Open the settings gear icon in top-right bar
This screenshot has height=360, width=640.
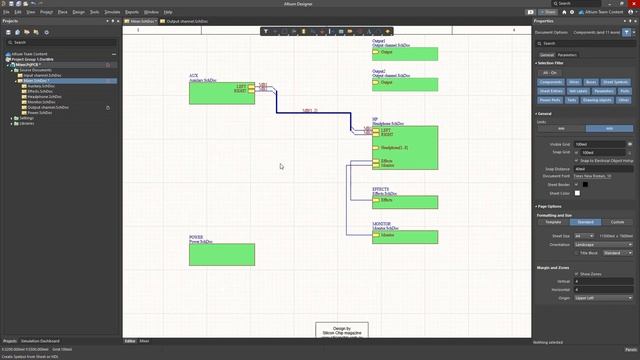click(x=572, y=12)
